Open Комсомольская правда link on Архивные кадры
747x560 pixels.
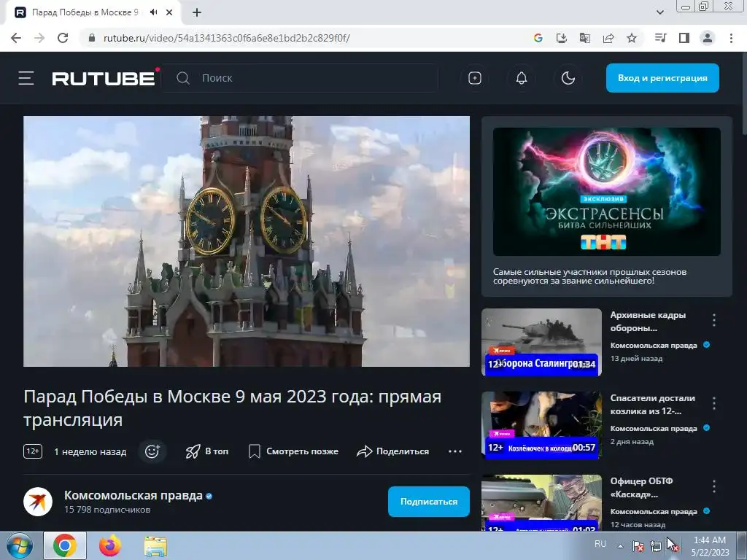pos(654,345)
